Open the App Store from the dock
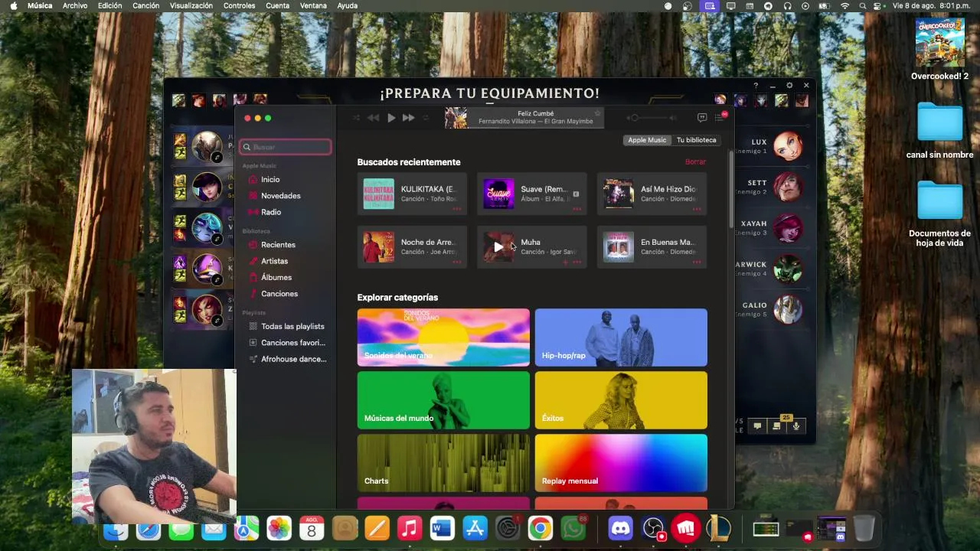The height and width of the screenshot is (551, 980). (475, 528)
